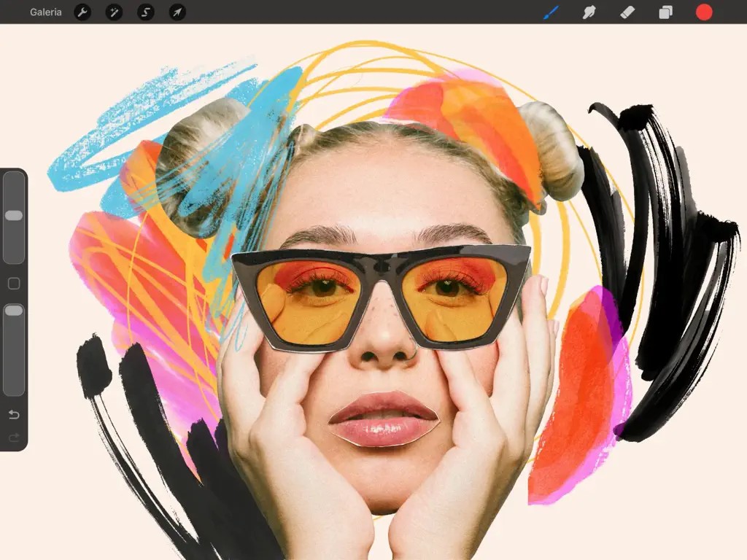The height and width of the screenshot is (560, 747).
Task: Open the Actions wrench menu
Action: (82, 12)
